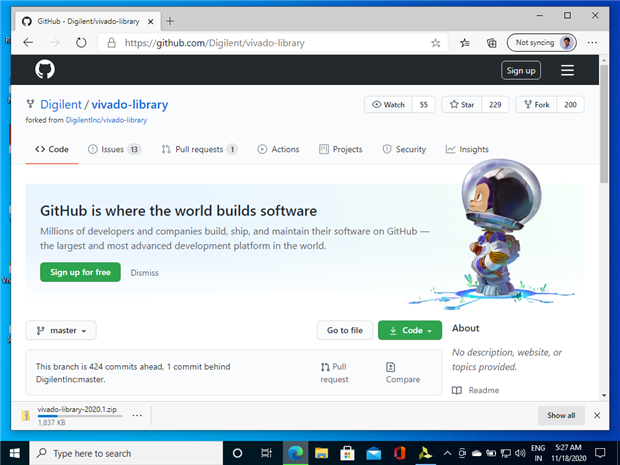Open the Vivado app from the taskbar

coord(425,453)
